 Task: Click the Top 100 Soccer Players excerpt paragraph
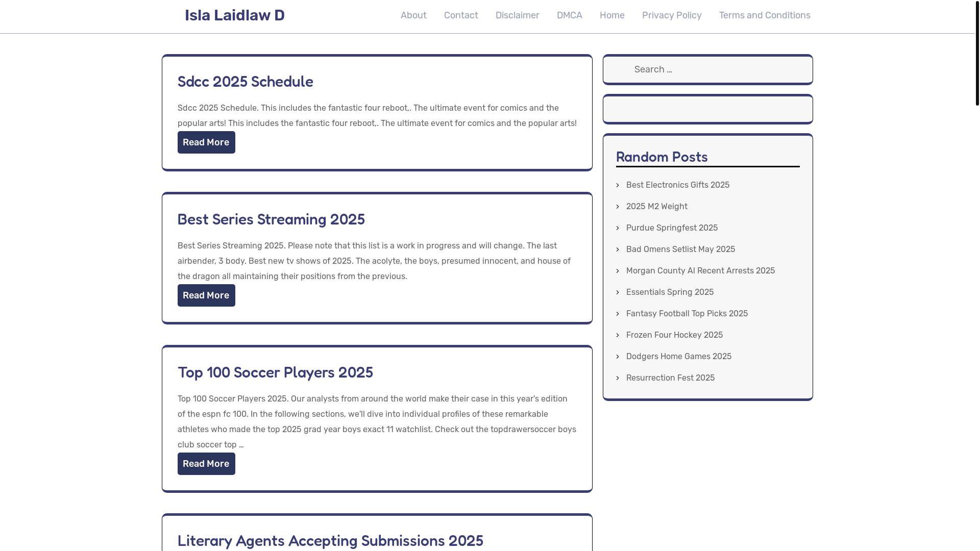click(x=377, y=422)
